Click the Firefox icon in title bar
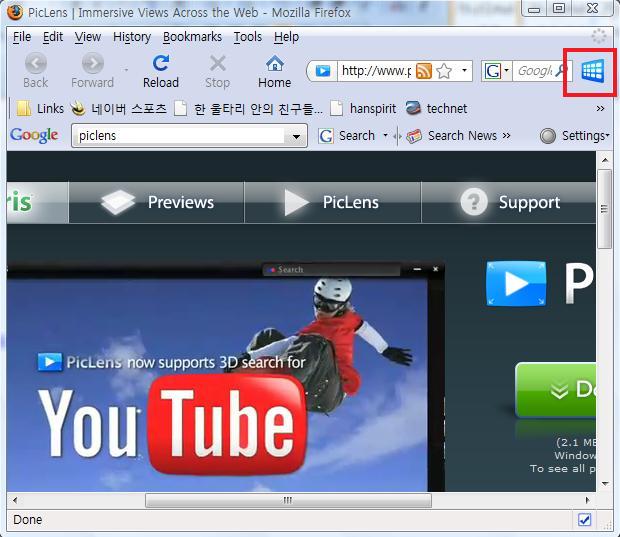 [15, 12]
